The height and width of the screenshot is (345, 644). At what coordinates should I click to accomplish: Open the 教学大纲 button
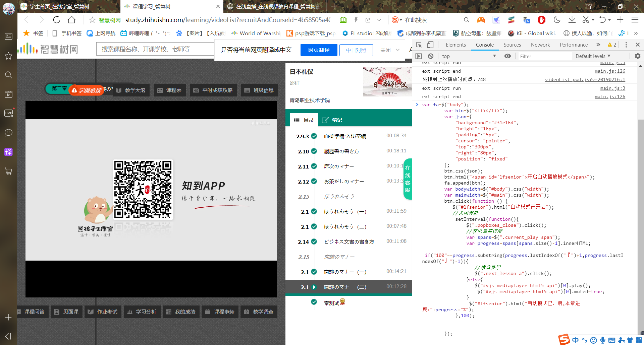click(131, 90)
